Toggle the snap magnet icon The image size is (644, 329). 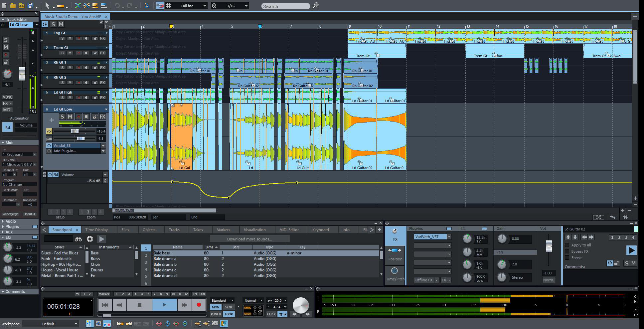tap(160, 6)
